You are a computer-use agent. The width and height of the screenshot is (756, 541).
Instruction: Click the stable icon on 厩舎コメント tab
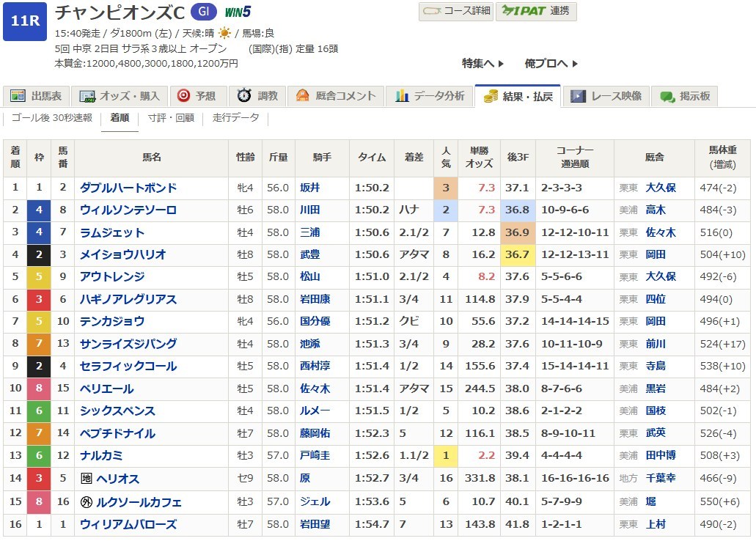pos(302,96)
